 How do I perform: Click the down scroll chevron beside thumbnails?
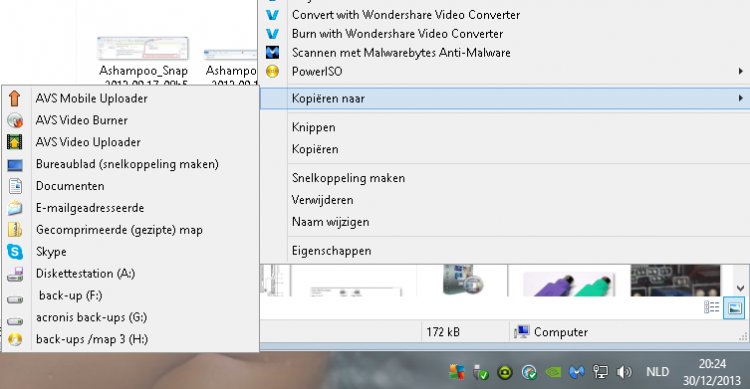point(740,288)
